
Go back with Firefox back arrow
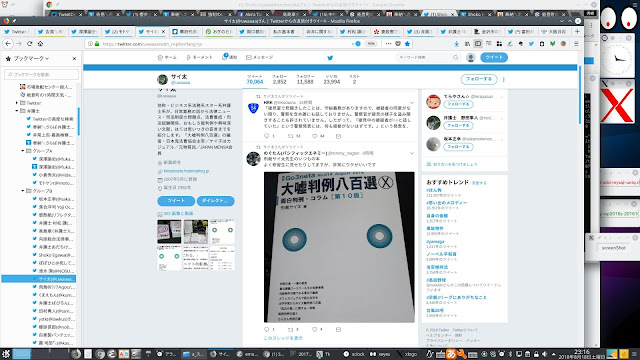click(x=8, y=44)
